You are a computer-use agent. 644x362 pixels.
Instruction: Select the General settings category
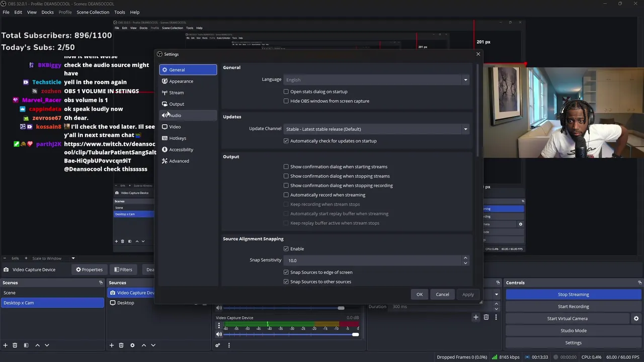(x=188, y=70)
